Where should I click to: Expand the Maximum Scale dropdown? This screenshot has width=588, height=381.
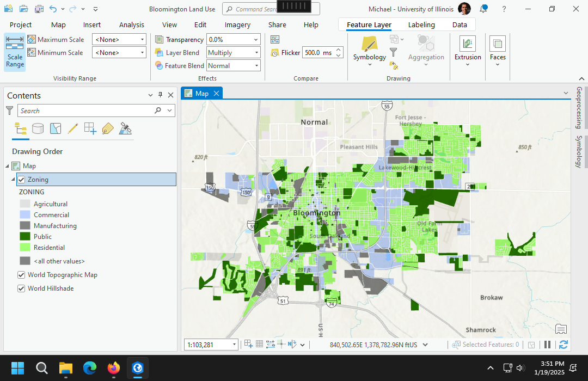[142, 40]
